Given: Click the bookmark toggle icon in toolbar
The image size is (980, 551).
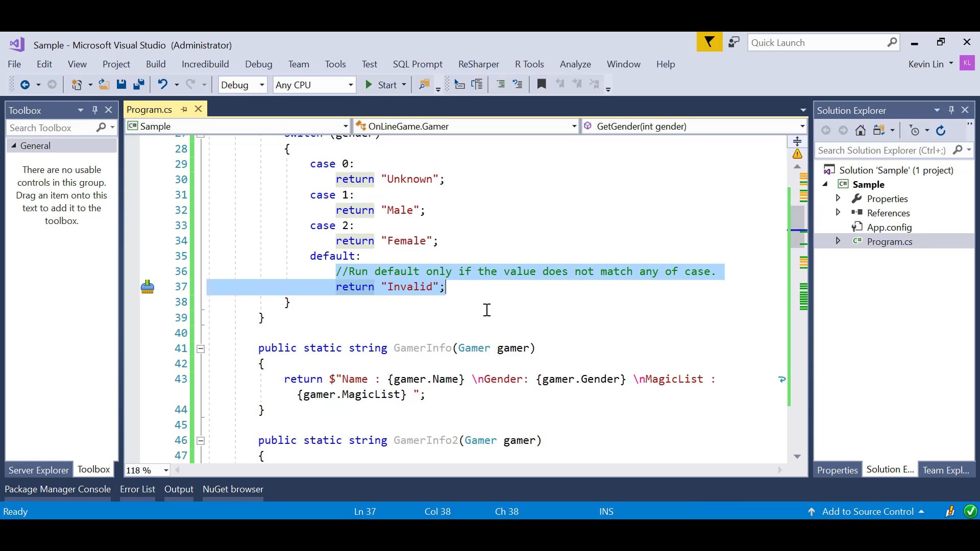Looking at the screenshot, I should (542, 84).
